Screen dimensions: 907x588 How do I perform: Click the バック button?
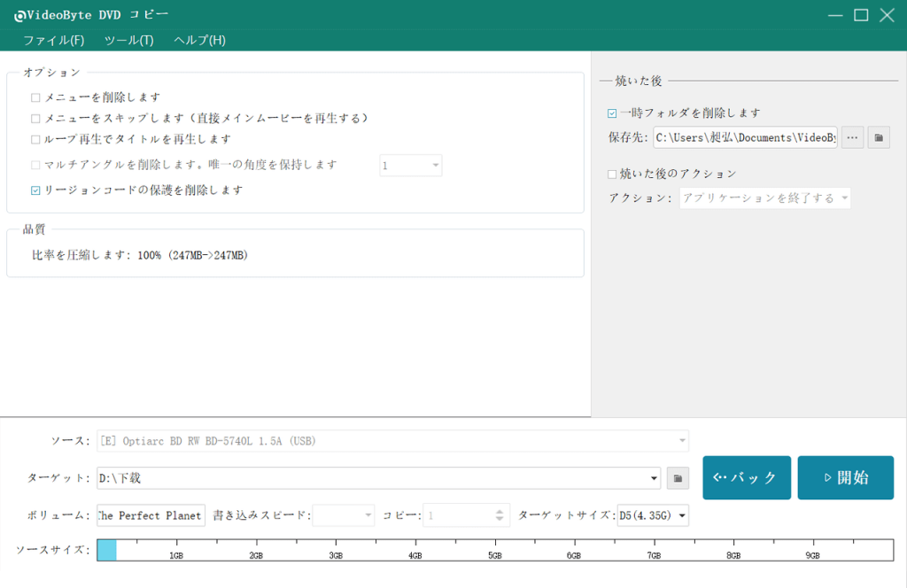click(747, 476)
